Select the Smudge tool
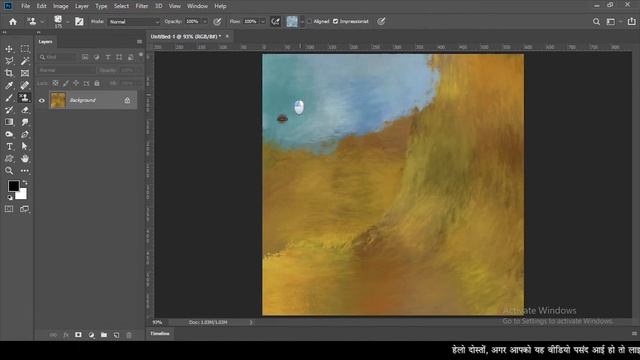 click(25, 122)
